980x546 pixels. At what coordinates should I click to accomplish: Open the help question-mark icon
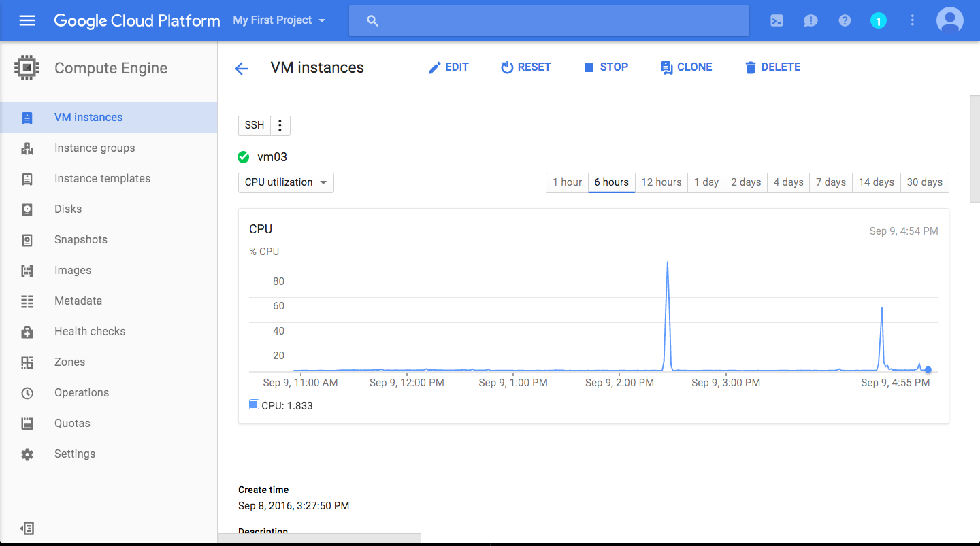click(x=845, y=20)
